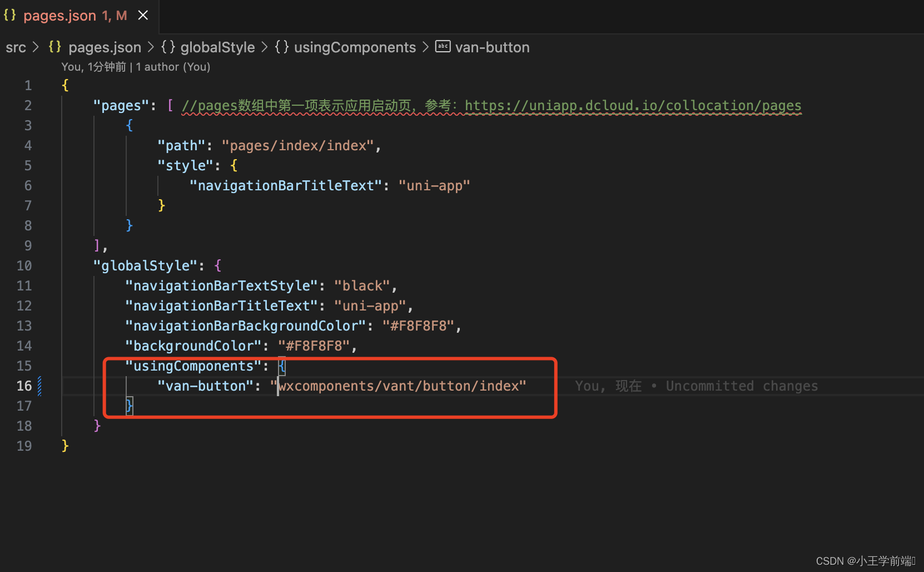The image size is (924, 572).
Task: Expand breadcrumb chevron after globalStyle
Action: (x=265, y=47)
